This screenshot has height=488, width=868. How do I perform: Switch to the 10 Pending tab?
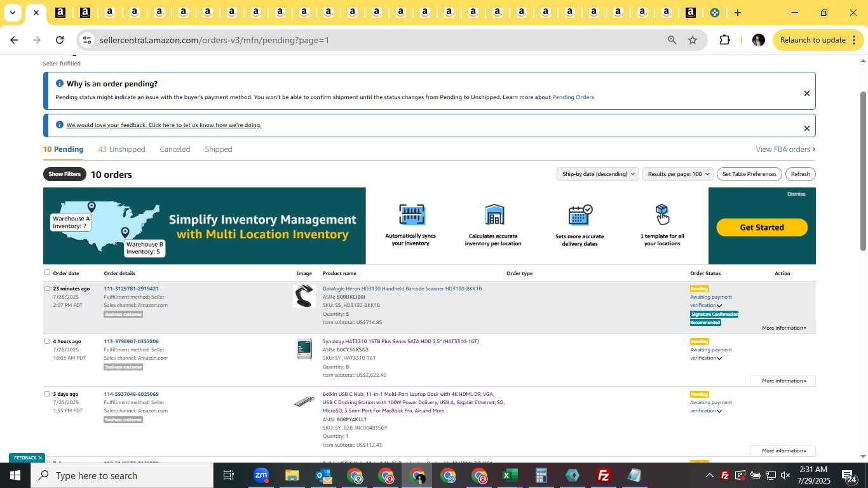tap(63, 149)
